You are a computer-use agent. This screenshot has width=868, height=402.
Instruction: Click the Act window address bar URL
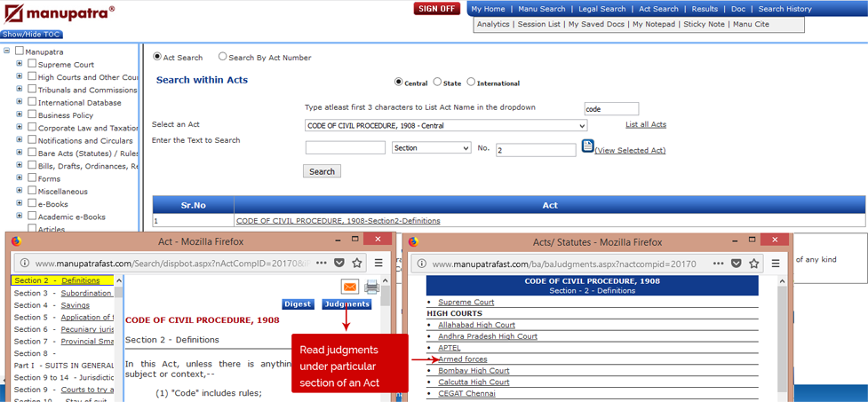coord(171,264)
